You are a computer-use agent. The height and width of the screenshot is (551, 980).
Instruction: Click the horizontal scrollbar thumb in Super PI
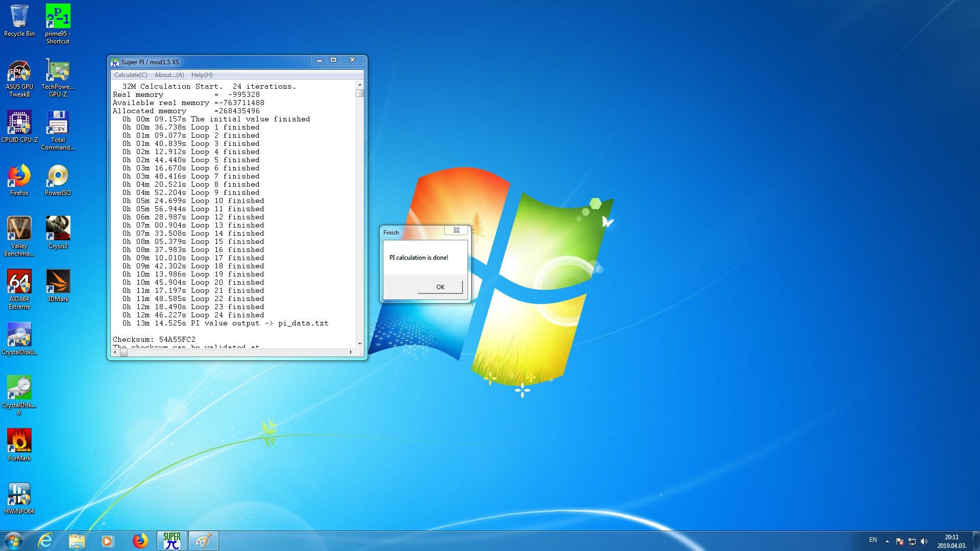124,352
